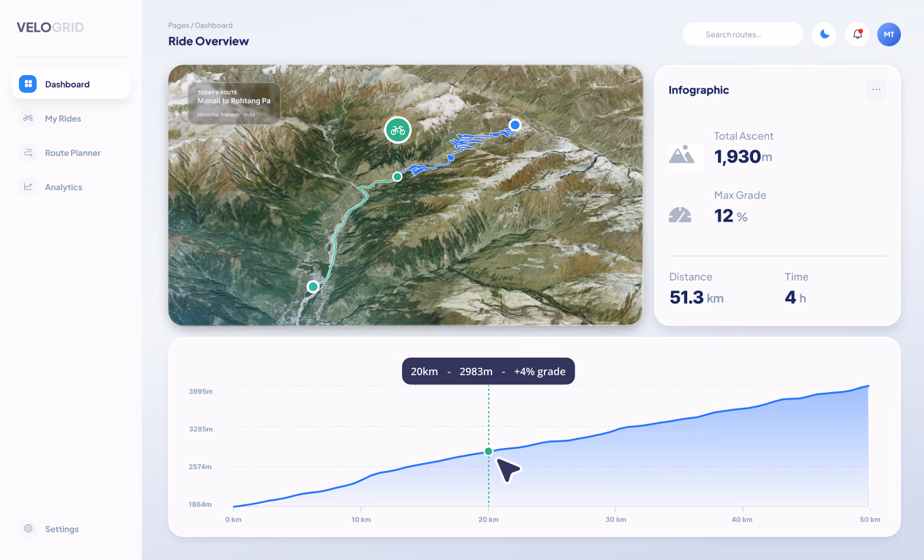Viewport: 924px width, 560px height.
Task: Click the Pages breadcrumb link
Action: [178, 25]
